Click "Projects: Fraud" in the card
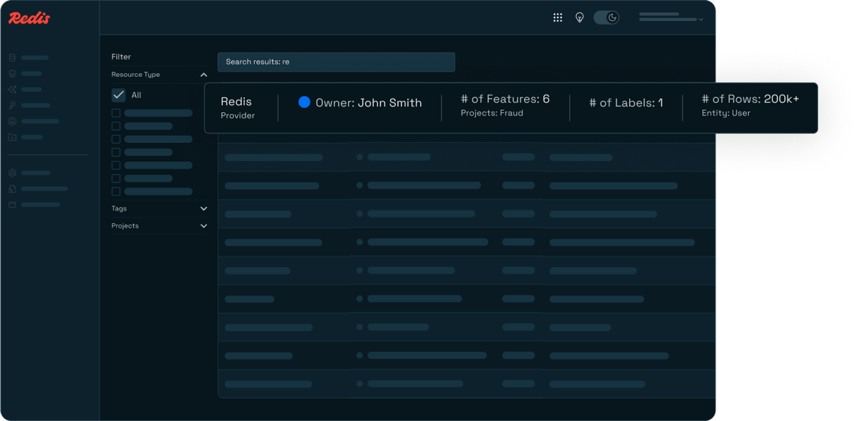The image size is (868, 421). pyautogui.click(x=492, y=113)
